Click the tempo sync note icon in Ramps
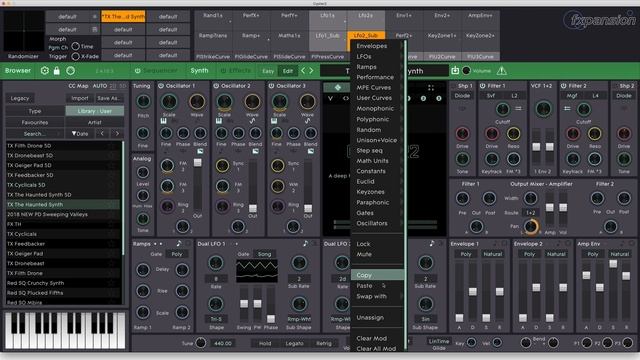This screenshot has width=640, height=360. [179, 243]
